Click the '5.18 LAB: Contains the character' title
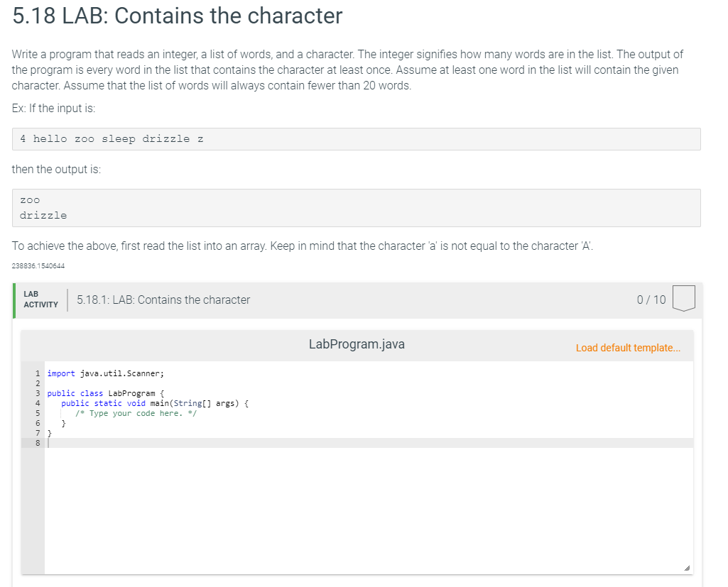Viewport: 728px width, 587px height. (178, 16)
